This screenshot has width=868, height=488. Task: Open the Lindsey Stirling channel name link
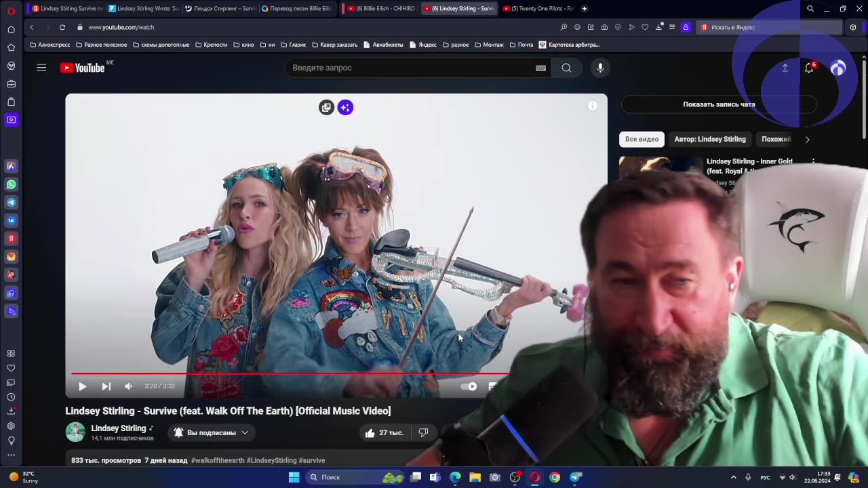coord(119,428)
